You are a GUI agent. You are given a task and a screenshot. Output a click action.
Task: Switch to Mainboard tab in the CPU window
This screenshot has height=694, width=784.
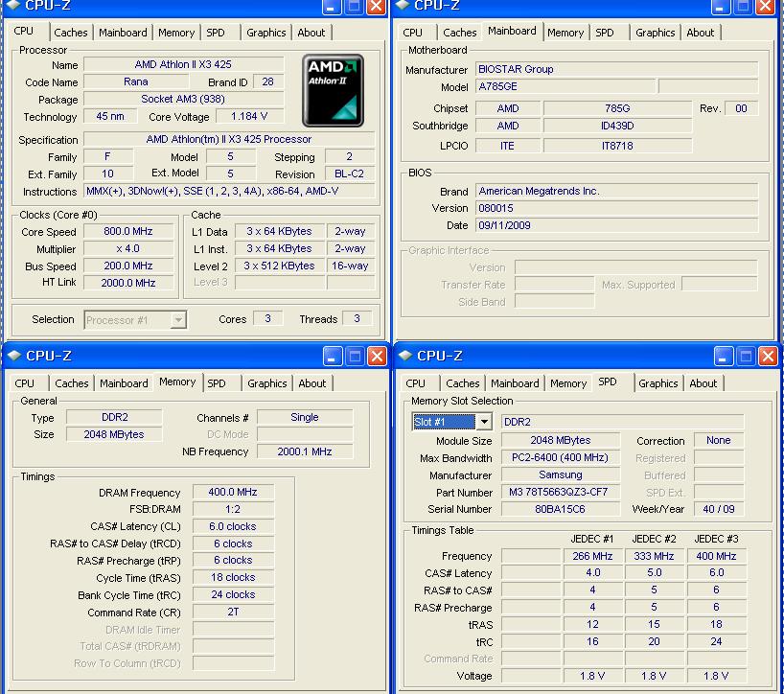[x=123, y=33]
